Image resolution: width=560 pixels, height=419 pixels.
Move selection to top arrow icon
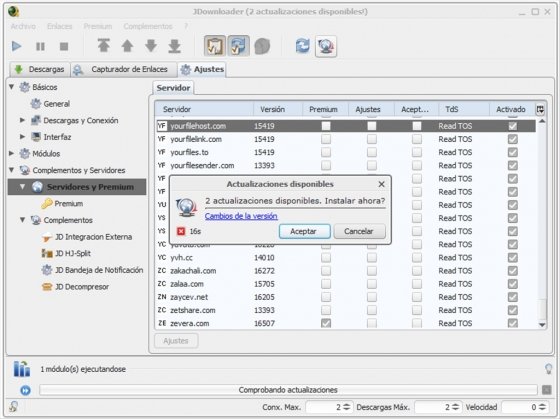[x=104, y=46]
